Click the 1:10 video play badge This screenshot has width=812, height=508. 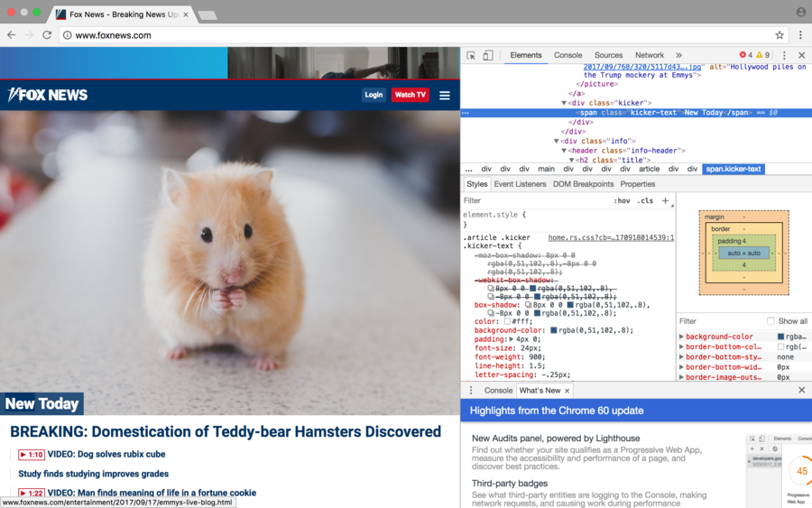31,455
